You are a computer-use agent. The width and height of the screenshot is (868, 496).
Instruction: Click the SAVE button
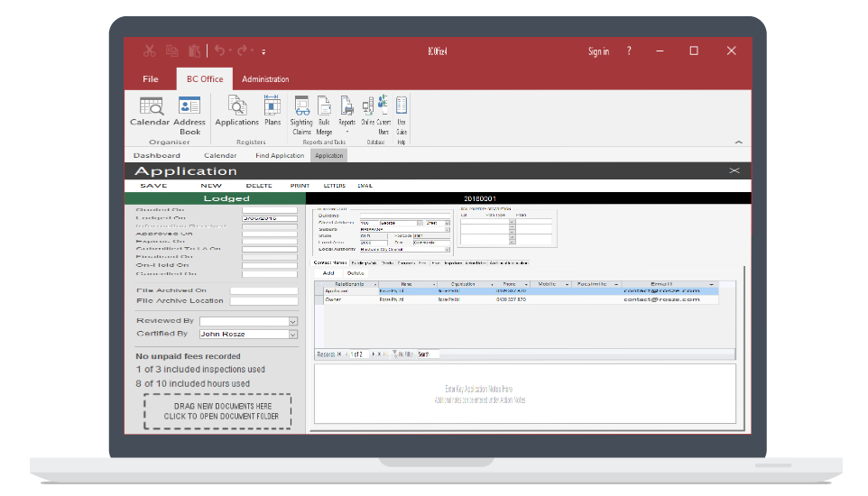point(153,186)
